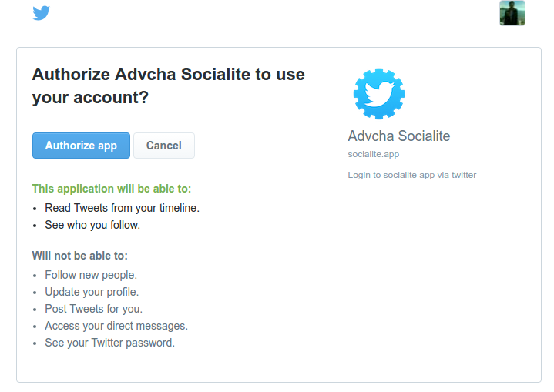Click the 'Authorize Advcha Socialite' page heading
This screenshot has height=392, width=554.
[x=168, y=86]
